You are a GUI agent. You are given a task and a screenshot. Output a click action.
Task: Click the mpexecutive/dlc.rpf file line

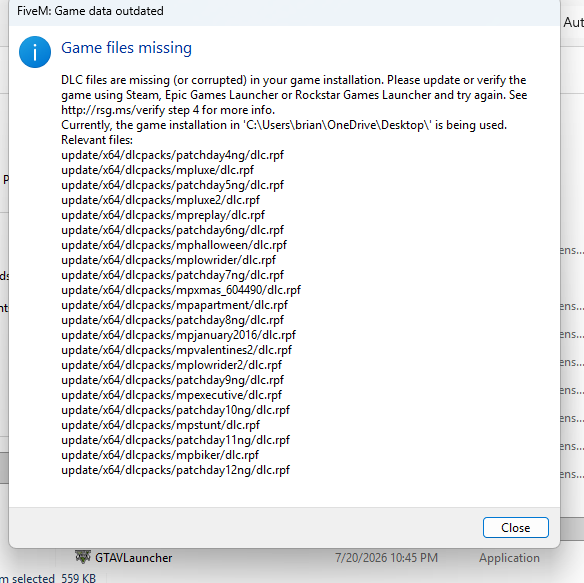click(x=172, y=395)
